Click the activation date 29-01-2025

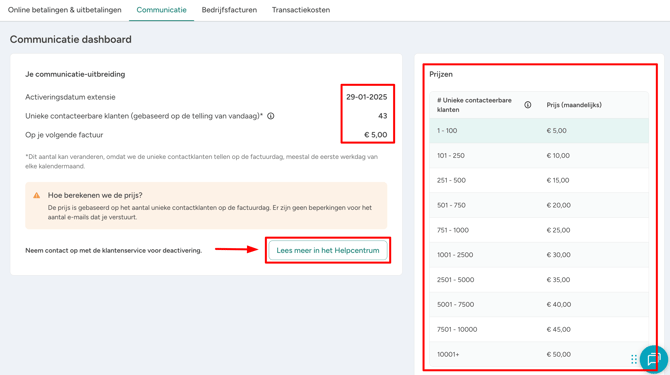[367, 97]
